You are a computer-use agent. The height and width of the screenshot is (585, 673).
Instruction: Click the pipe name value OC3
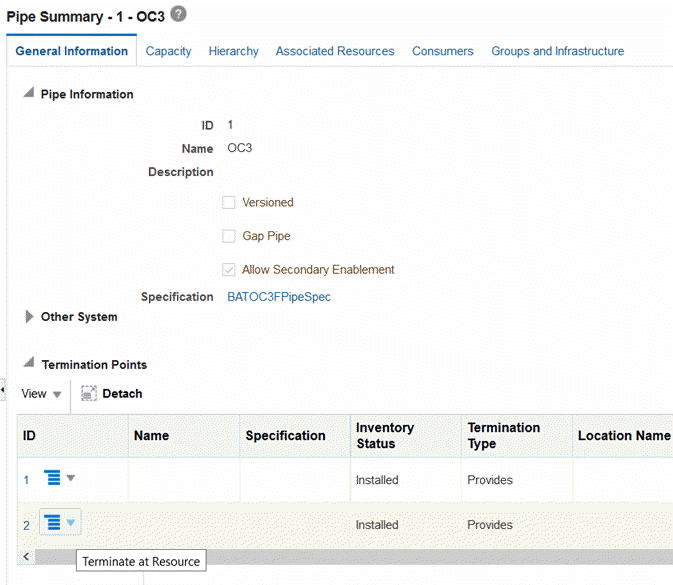pos(239,148)
